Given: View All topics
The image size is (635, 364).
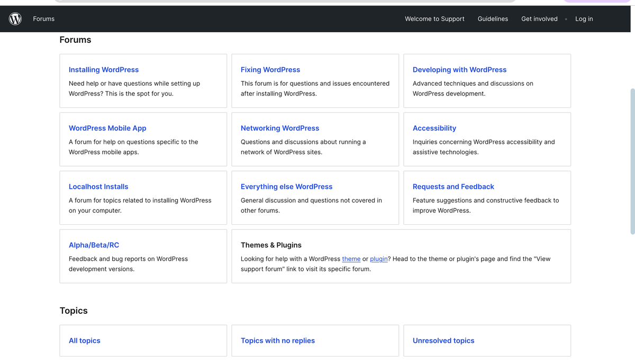Looking at the screenshot, I should click(85, 341).
